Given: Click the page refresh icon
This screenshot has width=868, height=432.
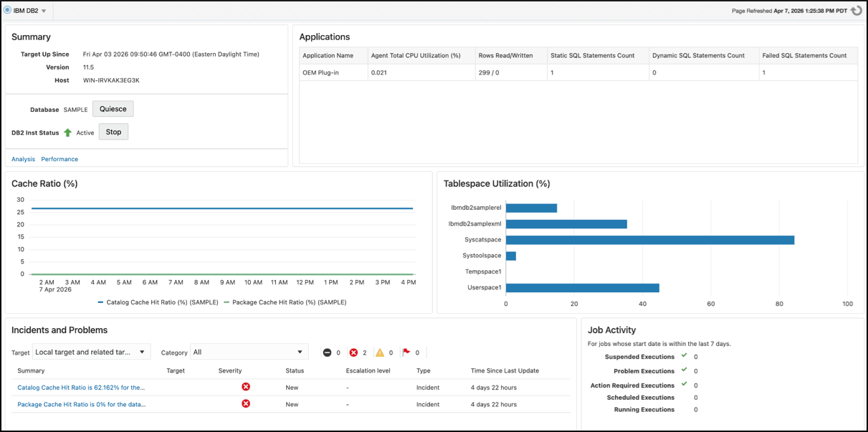Looking at the screenshot, I should click(x=856, y=11).
